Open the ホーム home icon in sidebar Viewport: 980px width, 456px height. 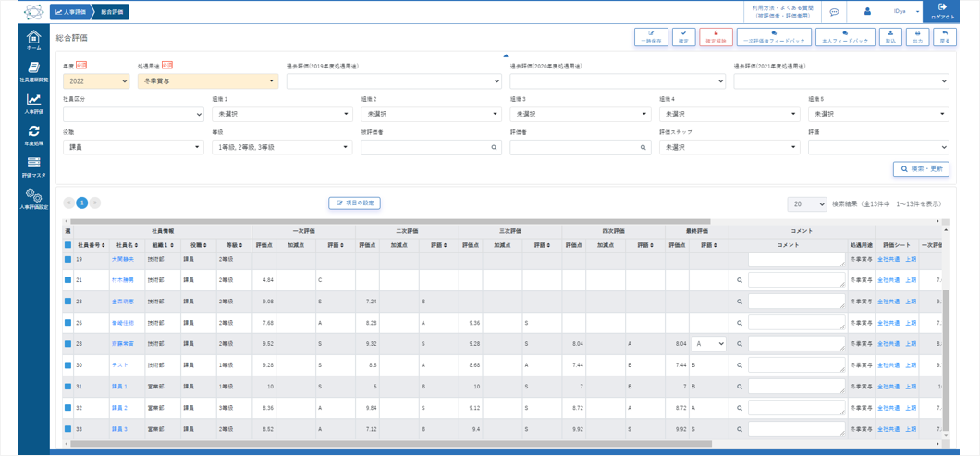point(33,38)
